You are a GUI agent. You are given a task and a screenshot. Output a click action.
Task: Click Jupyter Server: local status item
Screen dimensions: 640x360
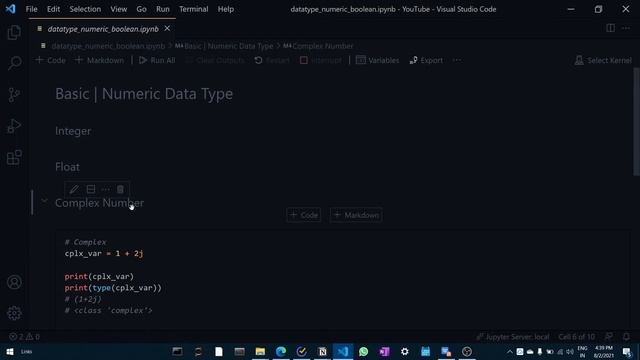tap(513, 337)
